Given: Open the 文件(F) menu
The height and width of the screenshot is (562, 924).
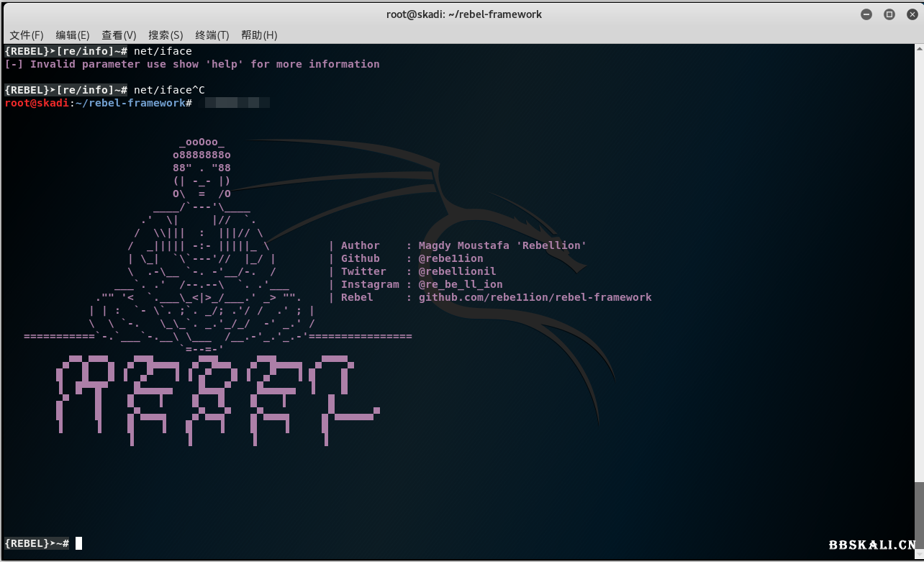Looking at the screenshot, I should 27,35.
